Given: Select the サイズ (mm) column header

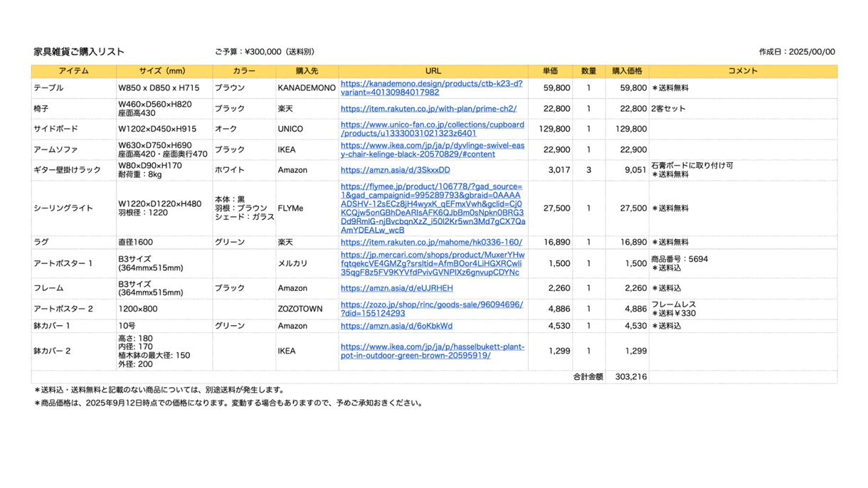Looking at the screenshot, I should [x=164, y=71].
